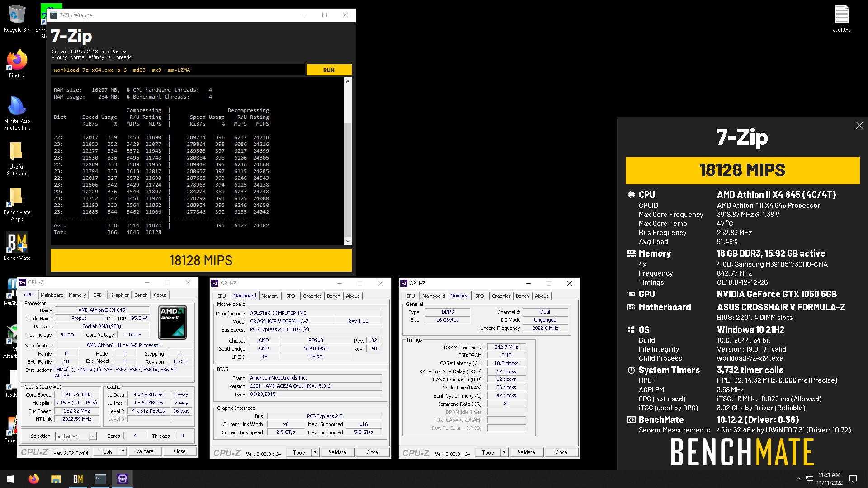The width and height of the screenshot is (868, 488).
Task: Click Validate in middle CPU-Z window
Action: tap(337, 452)
